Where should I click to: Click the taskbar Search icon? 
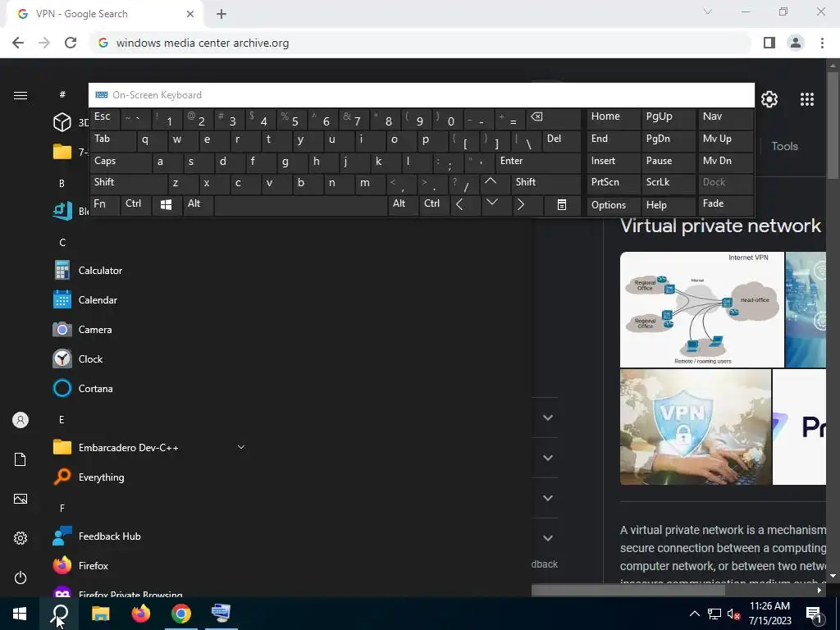coord(59,614)
